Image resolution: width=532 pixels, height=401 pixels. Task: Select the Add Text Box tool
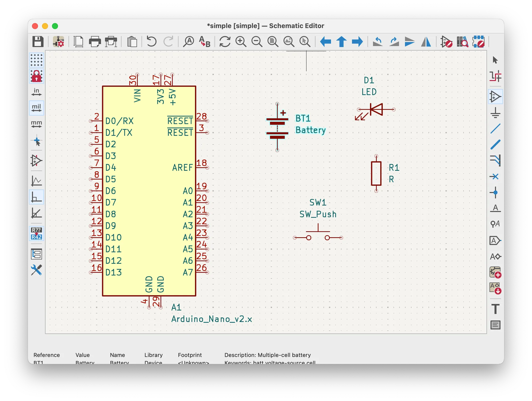(x=495, y=325)
